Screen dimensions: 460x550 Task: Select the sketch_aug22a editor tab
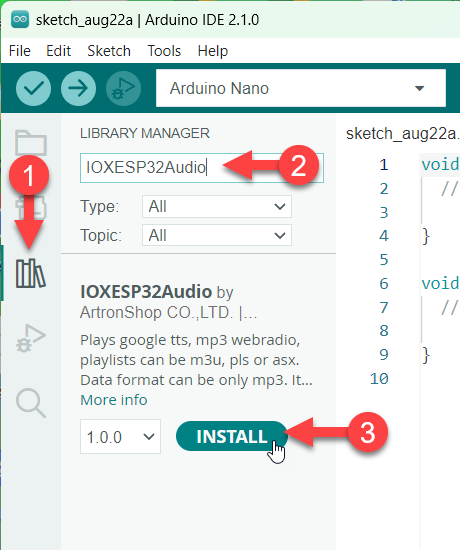(x=402, y=134)
